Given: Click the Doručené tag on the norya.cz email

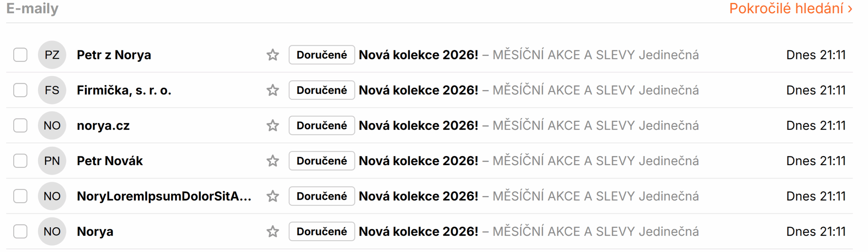Looking at the screenshot, I should point(321,125).
